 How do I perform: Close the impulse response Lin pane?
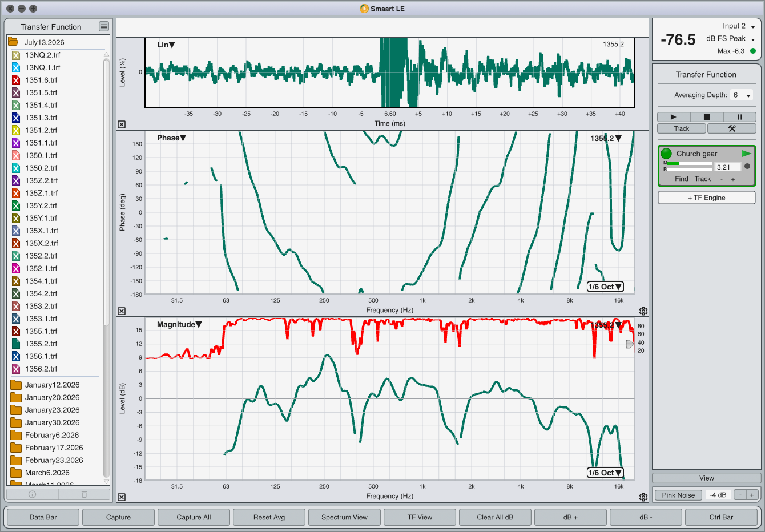122,124
